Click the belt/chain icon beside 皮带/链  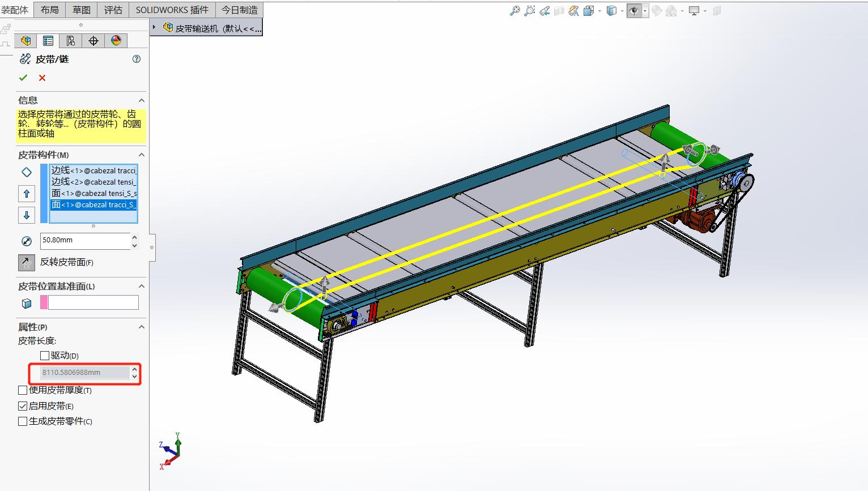pyautogui.click(x=25, y=59)
